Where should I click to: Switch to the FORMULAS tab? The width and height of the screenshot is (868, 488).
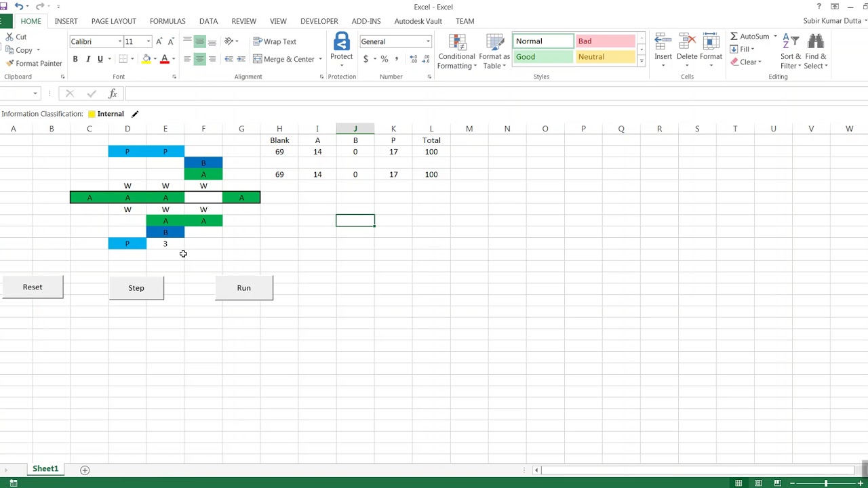pos(167,21)
